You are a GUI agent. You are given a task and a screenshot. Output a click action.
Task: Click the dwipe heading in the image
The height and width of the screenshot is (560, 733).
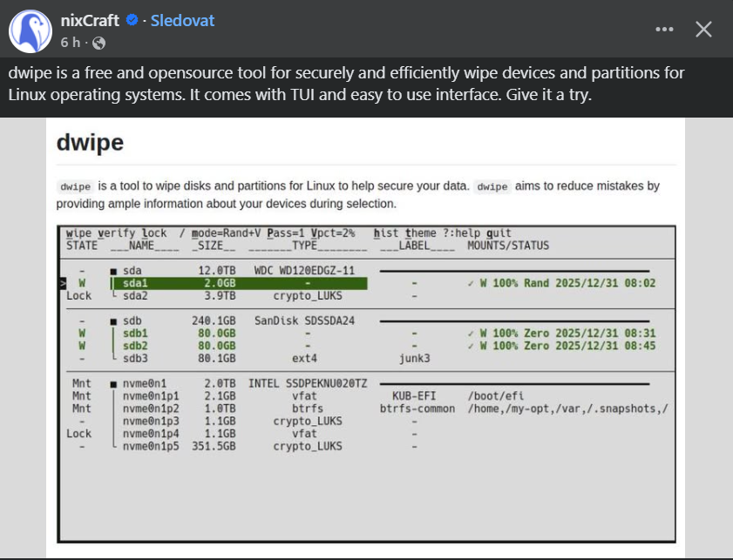[x=89, y=143]
